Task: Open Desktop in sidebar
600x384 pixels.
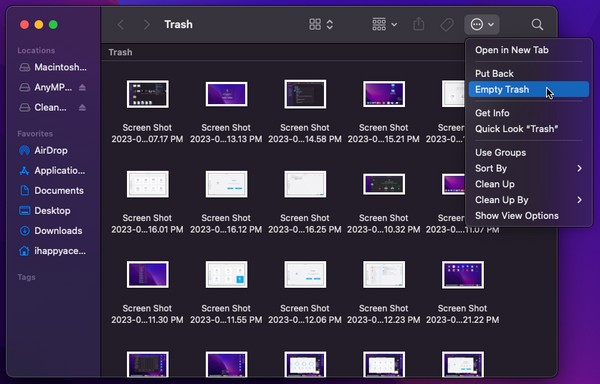Action: click(45, 211)
